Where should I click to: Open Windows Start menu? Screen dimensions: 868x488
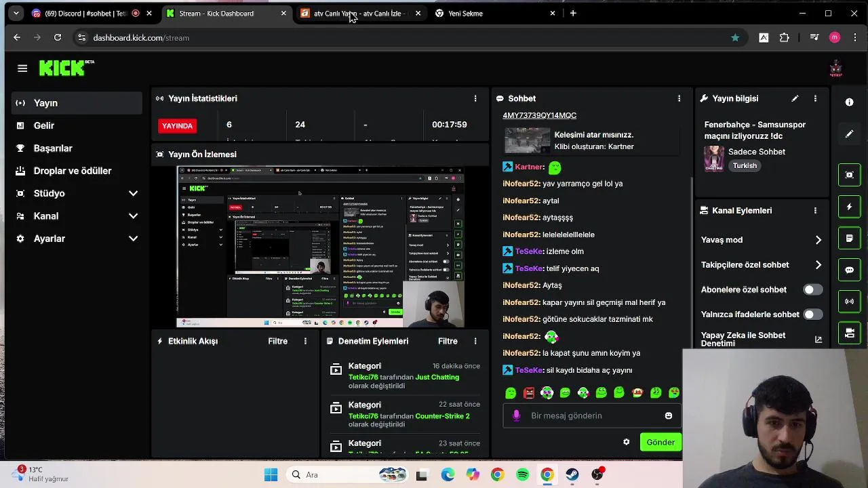pos(271,474)
